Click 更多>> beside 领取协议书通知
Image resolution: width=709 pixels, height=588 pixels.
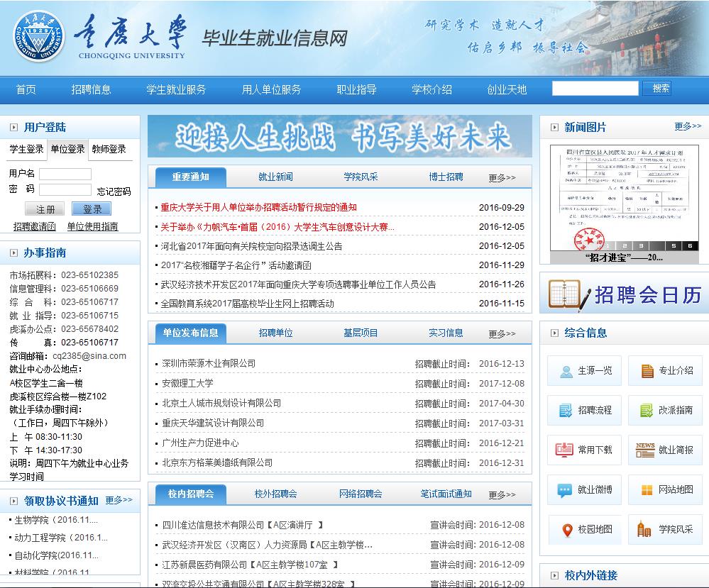point(119,500)
